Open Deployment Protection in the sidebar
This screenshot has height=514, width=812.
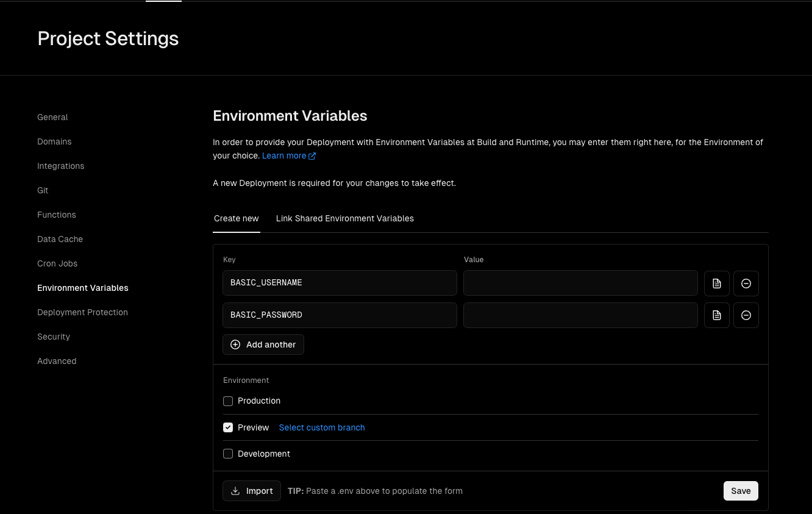tap(82, 312)
